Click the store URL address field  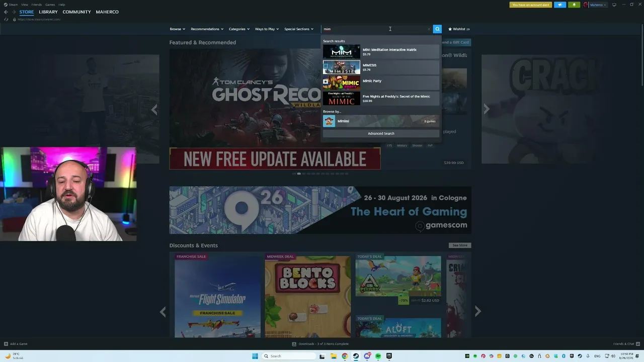tap(39, 20)
